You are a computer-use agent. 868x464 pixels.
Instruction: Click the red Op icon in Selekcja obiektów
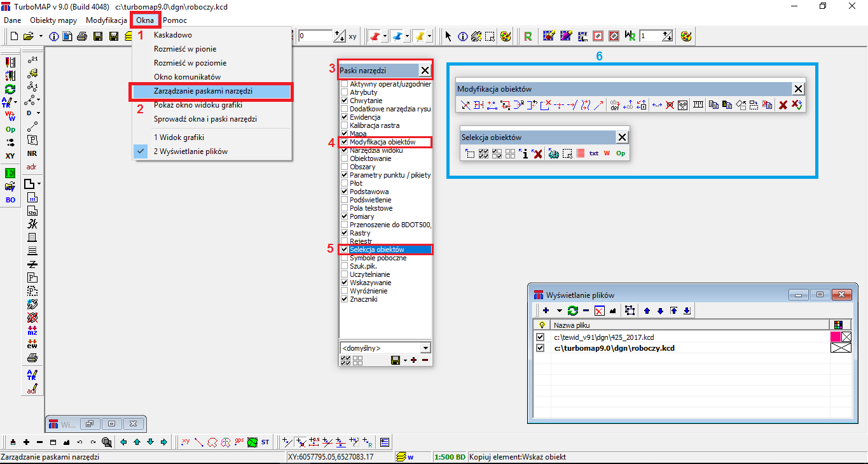pos(621,153)
